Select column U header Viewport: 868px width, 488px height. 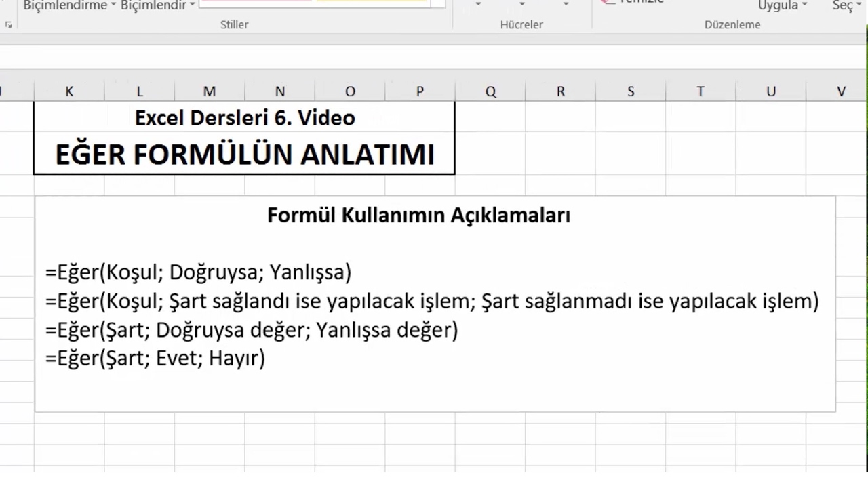click(x=771, y=91)
